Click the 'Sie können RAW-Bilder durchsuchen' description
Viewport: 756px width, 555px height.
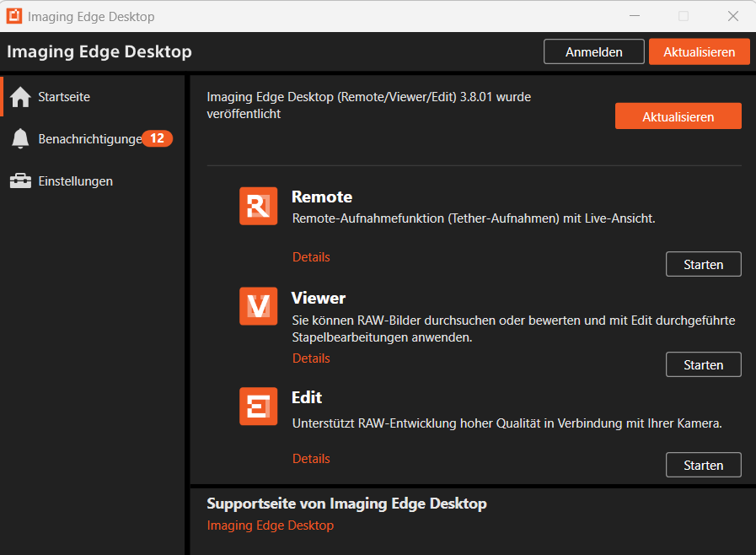click(x=513, y=329)
